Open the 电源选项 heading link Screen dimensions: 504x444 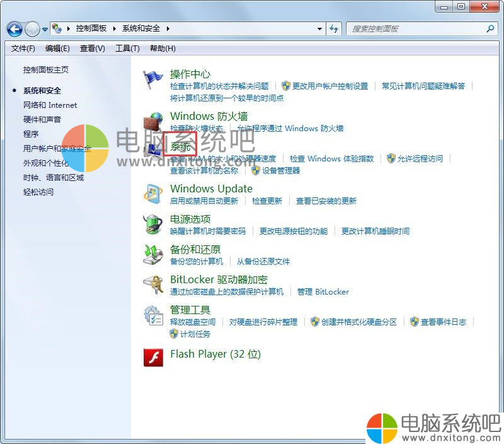point(190,219)
